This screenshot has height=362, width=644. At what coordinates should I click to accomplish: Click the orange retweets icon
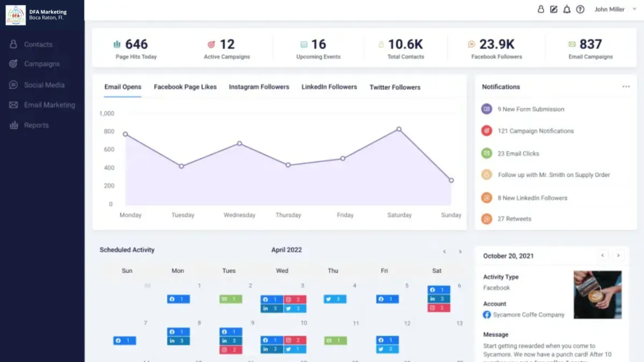(486, 219)
